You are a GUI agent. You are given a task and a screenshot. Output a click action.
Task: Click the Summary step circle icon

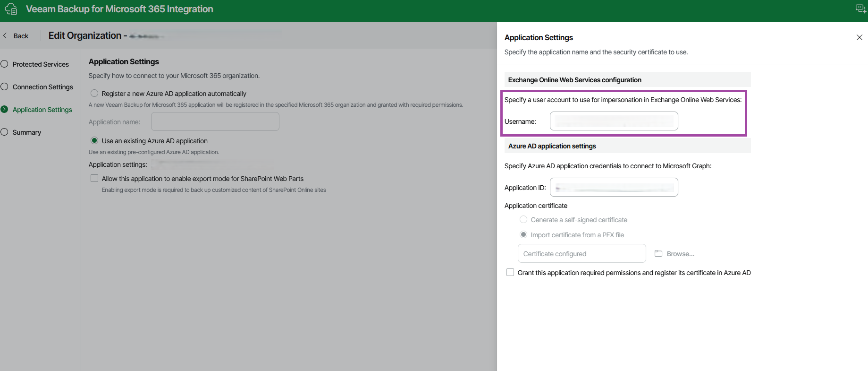tap(5, 132)
